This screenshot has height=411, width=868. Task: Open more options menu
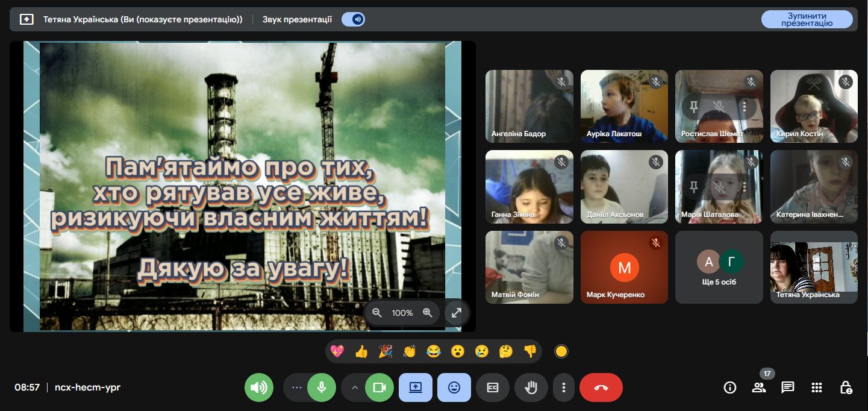click(563, 387)
